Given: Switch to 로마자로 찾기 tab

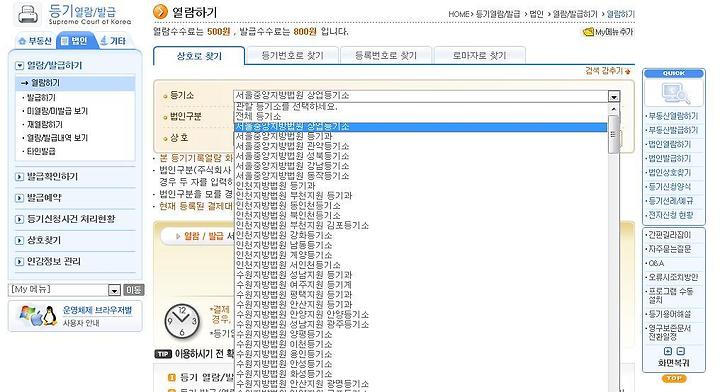Looking at the screenshot, I should coord(479,56).
